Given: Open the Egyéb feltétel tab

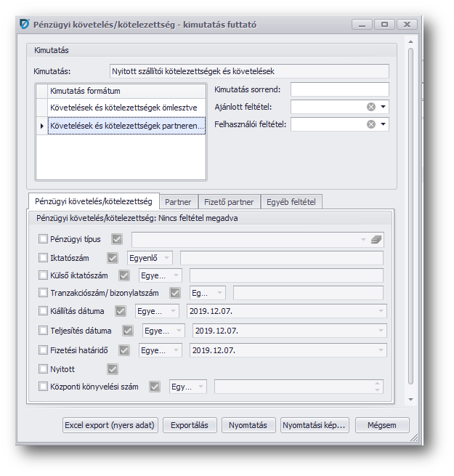Looking at the screenshot, I should pos(291,202).
